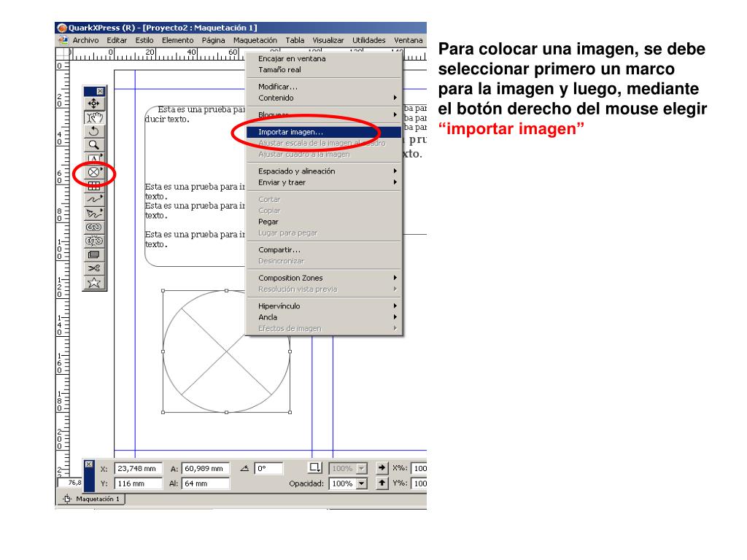Screen dimensions: 747x560
Task: Expand Espaciado y alineación submenu
Action: (x=395, y=171)
